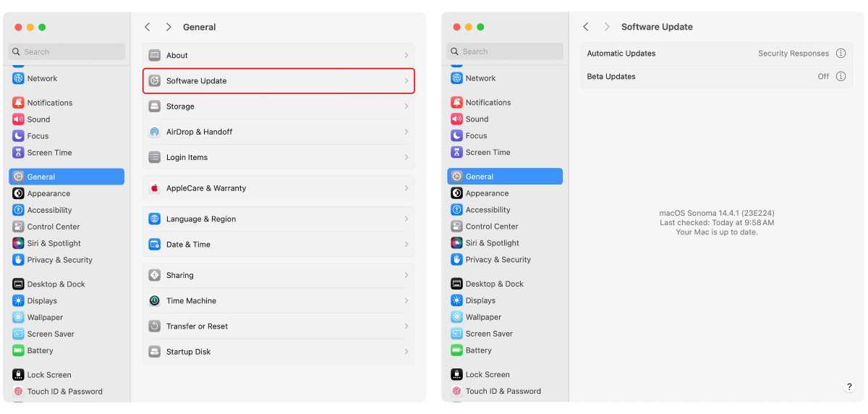The height and width of the screenshot is (414, 868).
Task: Go forward in the General window
Action: 169,27
